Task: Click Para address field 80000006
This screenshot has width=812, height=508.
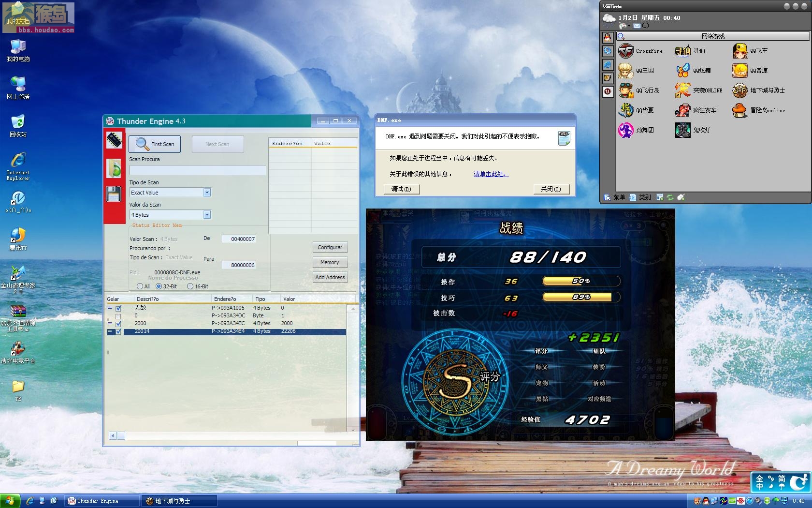Action: 238,265
